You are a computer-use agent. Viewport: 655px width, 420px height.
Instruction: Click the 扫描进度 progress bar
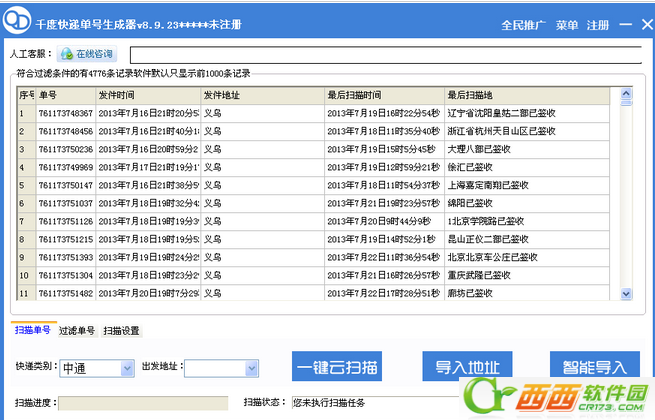tap(143, 403)
